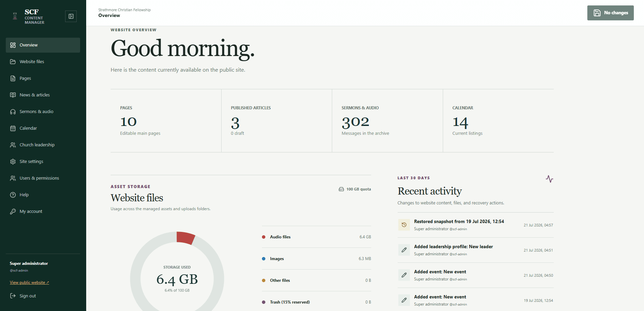Image resolution: width=644 pixels, height=311 pixels.
Task: Sign out of the content manager
Action: (x=23, y=296)
